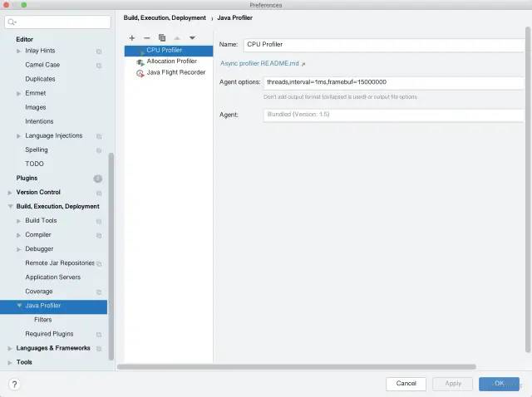Click the Name input field

coord(384,45)
